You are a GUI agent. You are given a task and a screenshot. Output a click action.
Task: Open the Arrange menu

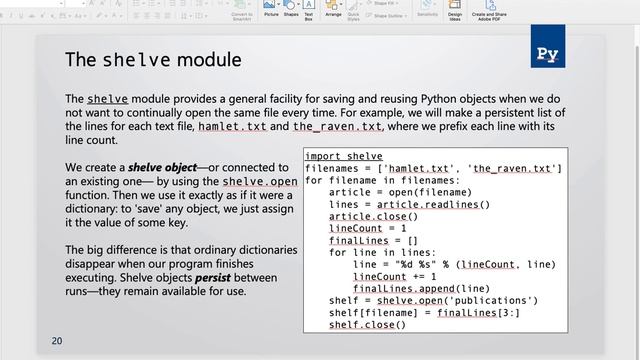click(333, 8)
